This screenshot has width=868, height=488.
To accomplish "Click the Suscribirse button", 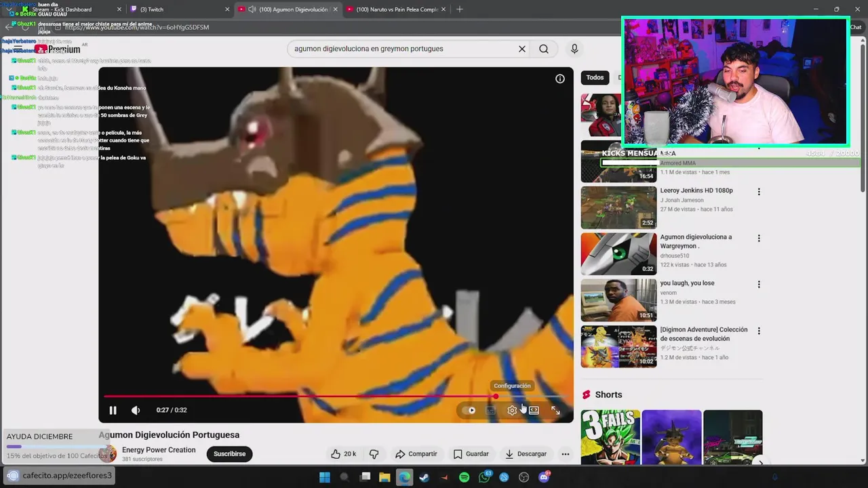I will pyautogui.click(x=229, y=454).
